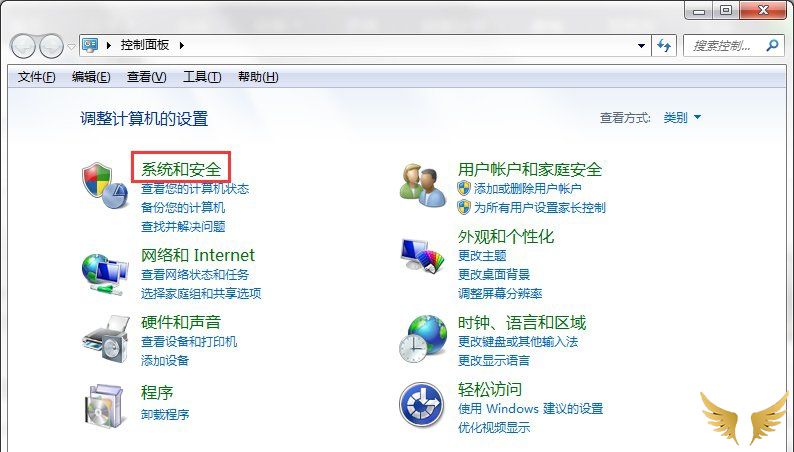The width and height of the screenshot is (794, 452).
Task: Open the address bar history dropdown arrow
Action: pyautogui.click(x=641, y=46)
